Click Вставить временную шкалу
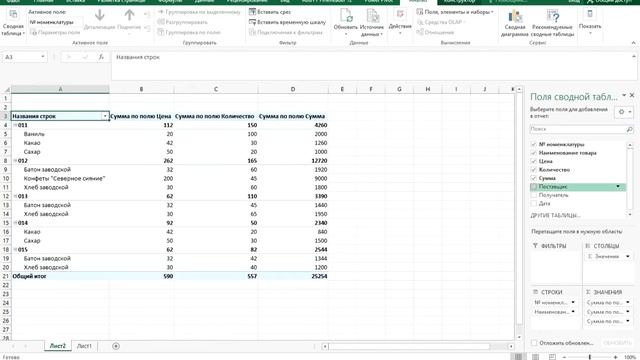Screen dimensions: 640x360 [x=287, y=22]
